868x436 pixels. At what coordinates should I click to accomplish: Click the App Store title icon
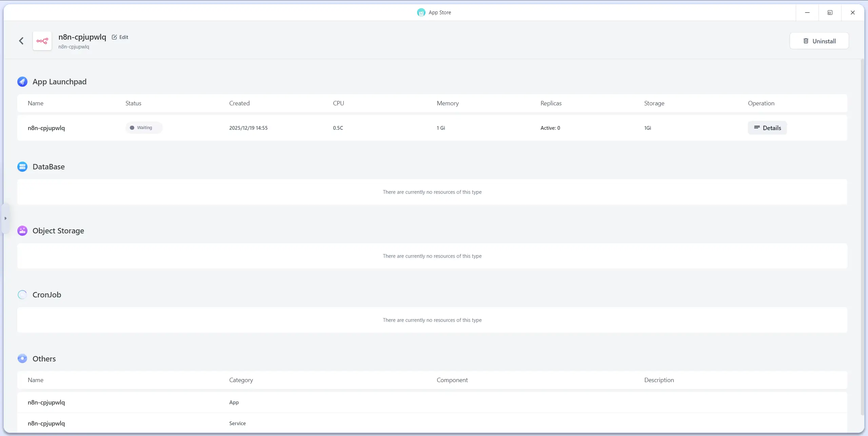[421, 13]
